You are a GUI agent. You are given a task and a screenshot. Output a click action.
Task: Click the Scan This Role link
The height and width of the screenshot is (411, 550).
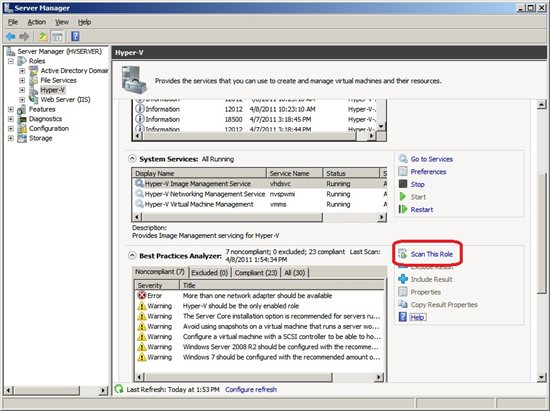[431, 254]
